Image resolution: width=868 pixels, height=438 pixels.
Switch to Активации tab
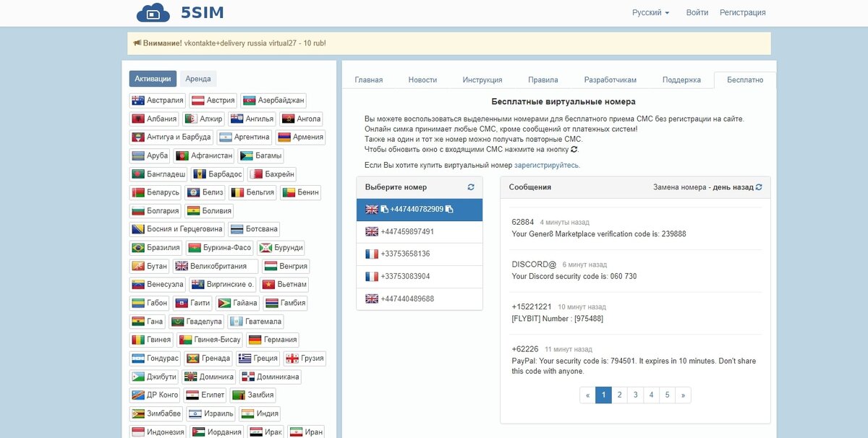[x=153, y=79]
